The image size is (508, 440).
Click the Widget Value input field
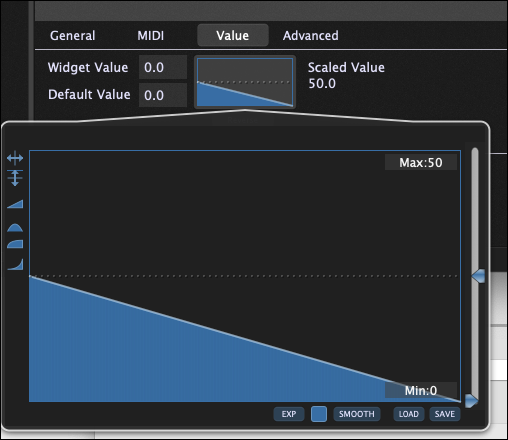(x=163, y=67)
